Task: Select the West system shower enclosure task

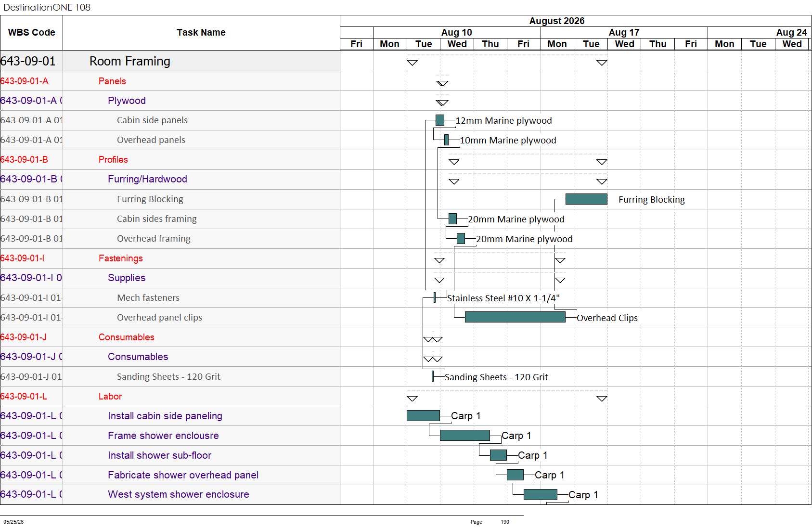Action: [x=179, y=494]
